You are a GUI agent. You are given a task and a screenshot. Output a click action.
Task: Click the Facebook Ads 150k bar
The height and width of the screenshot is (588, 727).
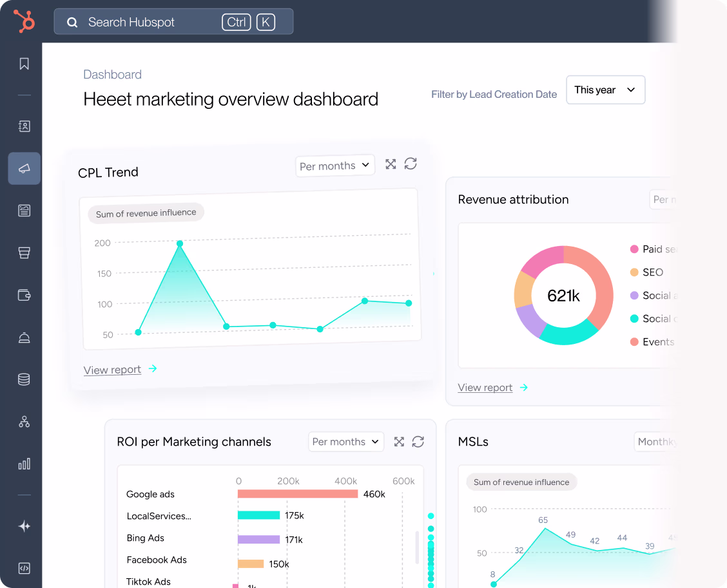[251, 564]
